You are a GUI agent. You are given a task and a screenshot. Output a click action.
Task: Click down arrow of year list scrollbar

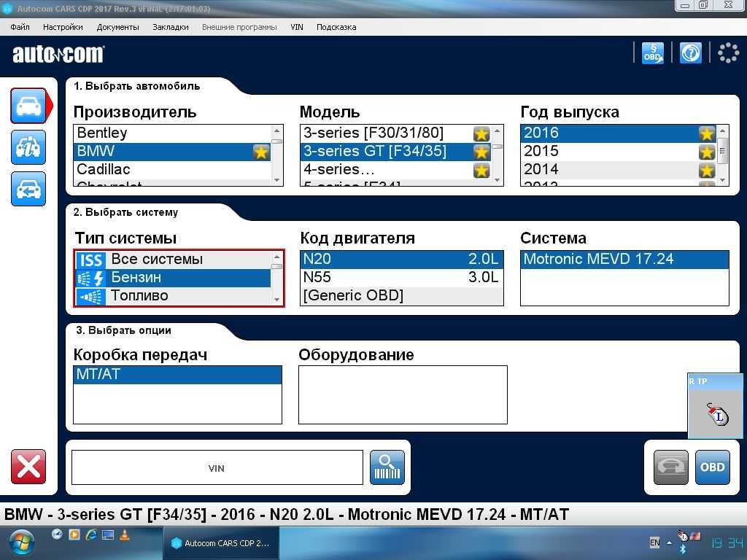pos(723,181)
